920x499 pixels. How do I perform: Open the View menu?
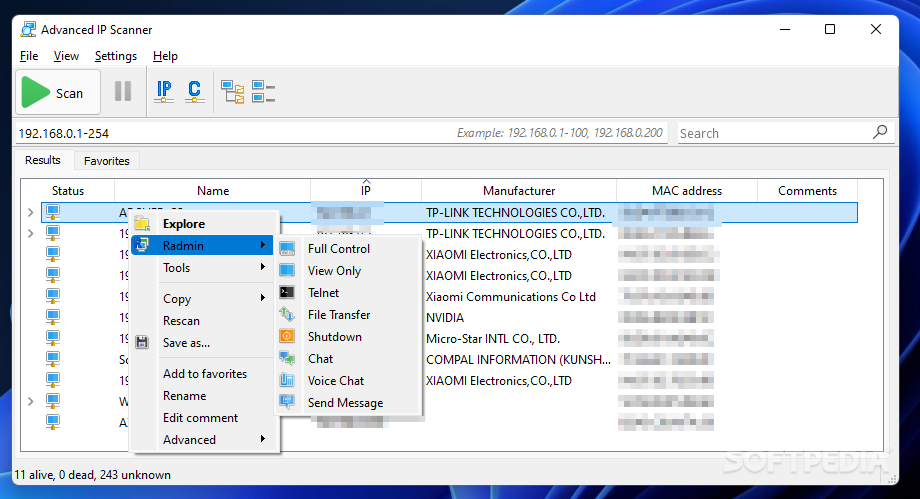(66, 56)
